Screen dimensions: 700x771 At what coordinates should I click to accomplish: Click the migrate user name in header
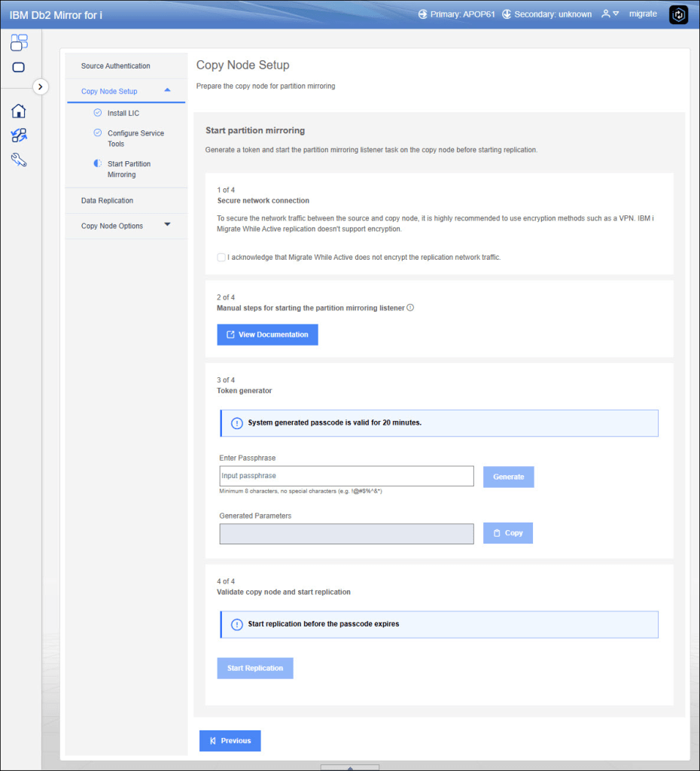[643, 14]
